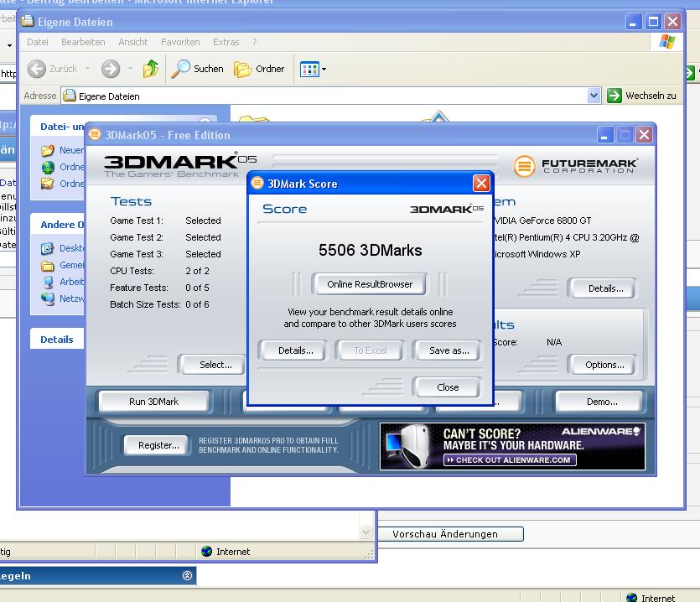Minimize the 3DMark05 window
Screen dimensions: 700x602
(x=605, y=135)
